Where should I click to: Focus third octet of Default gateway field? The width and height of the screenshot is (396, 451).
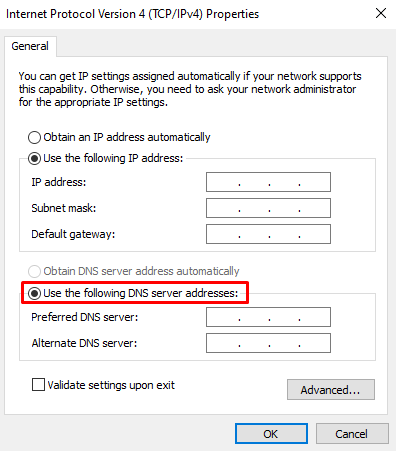click(284, 234)
